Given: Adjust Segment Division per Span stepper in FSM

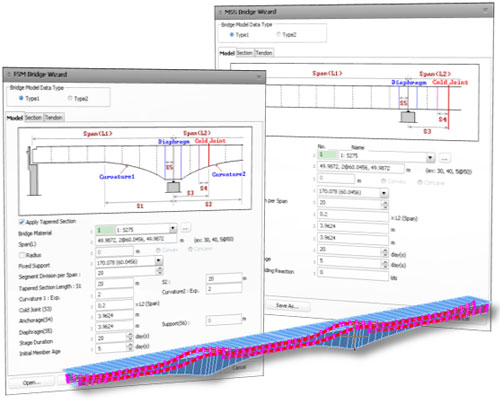Looking at the screenshot, I should 160,271.
